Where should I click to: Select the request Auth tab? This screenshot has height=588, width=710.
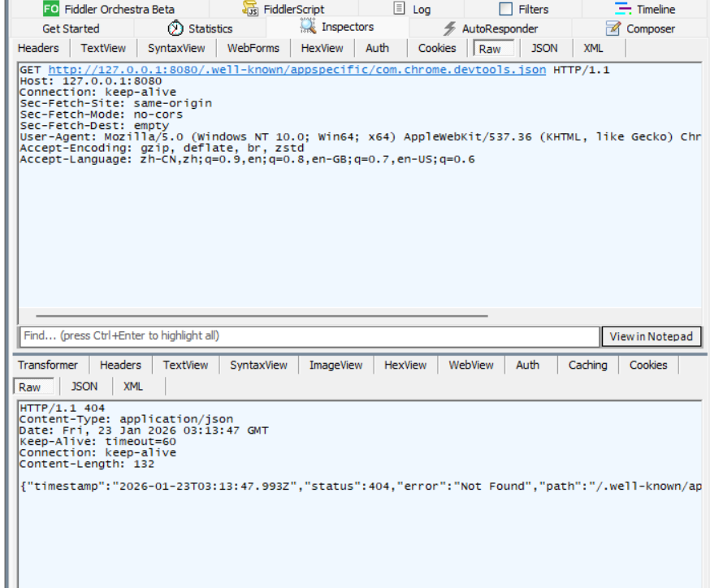click(377, 48)
